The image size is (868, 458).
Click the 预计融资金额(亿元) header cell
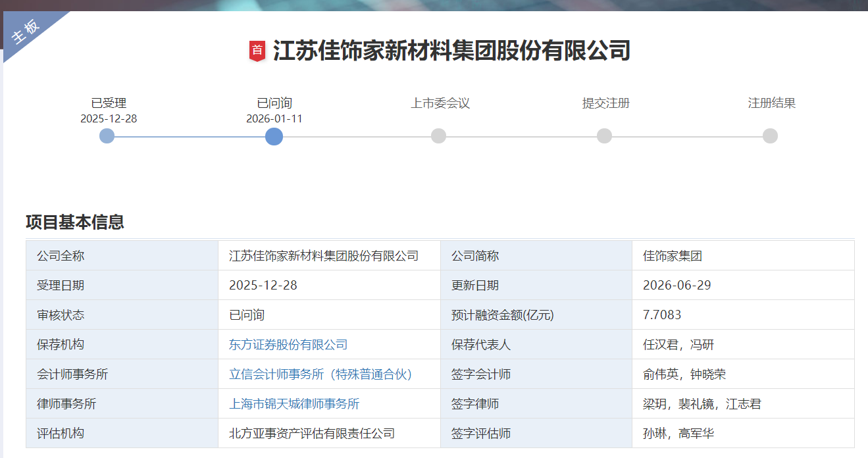click(x=536, y=315)
